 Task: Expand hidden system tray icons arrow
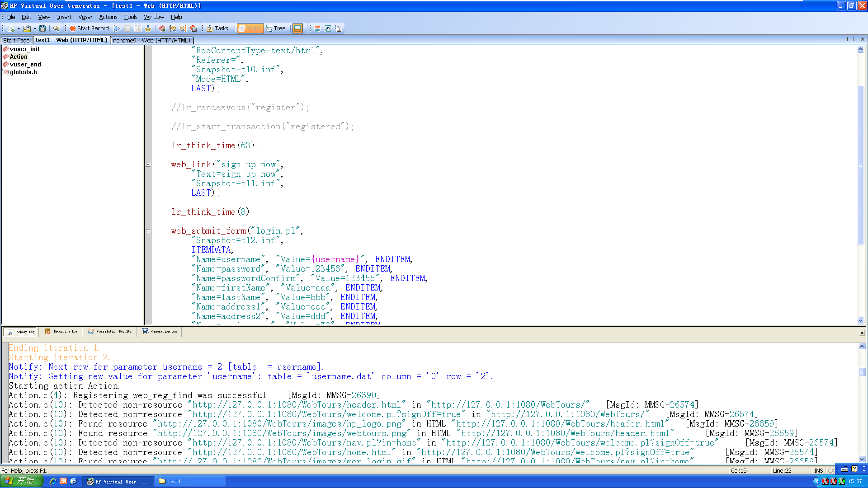coord(816,482)
